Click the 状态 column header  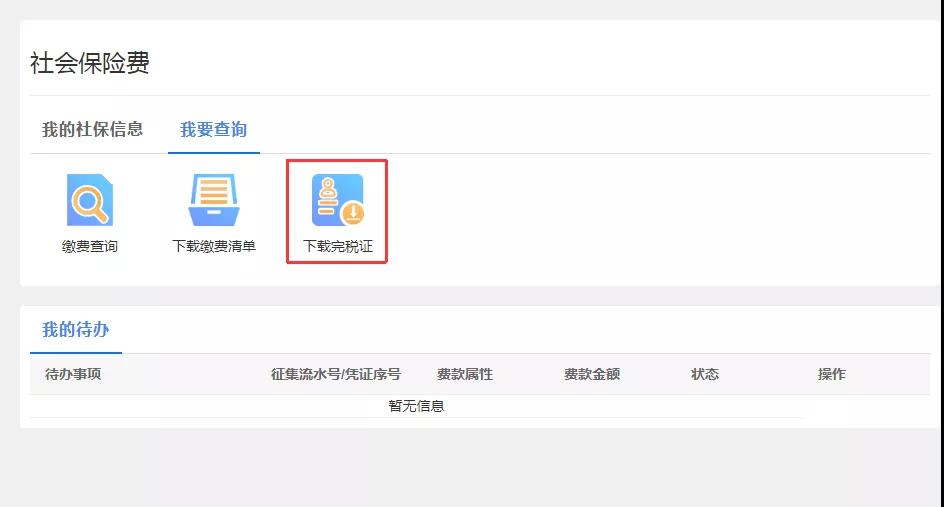pos(705,374)
